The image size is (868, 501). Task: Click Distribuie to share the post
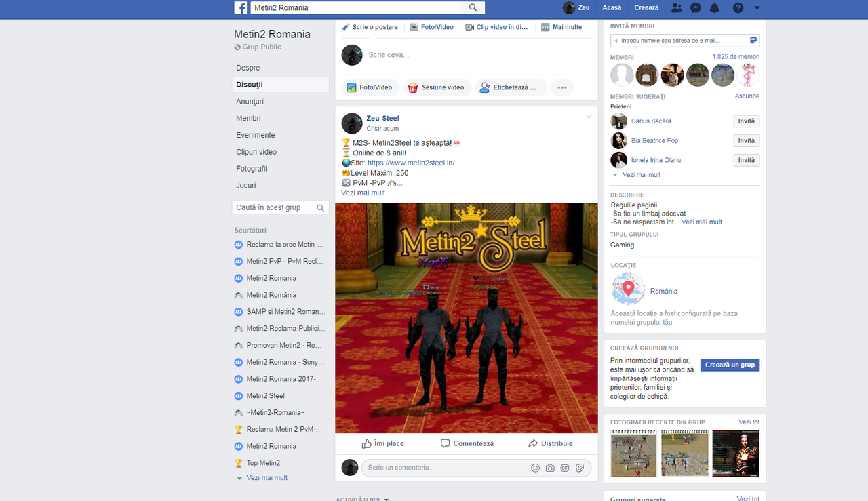(550, 443)
